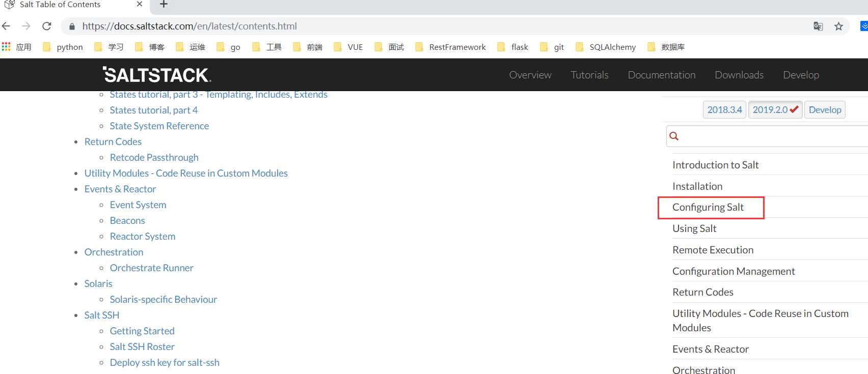The width and height of the screenshot is (868, 374).
Task: Open Introduction to Salt in sidebar
Action: pos(715,165)
